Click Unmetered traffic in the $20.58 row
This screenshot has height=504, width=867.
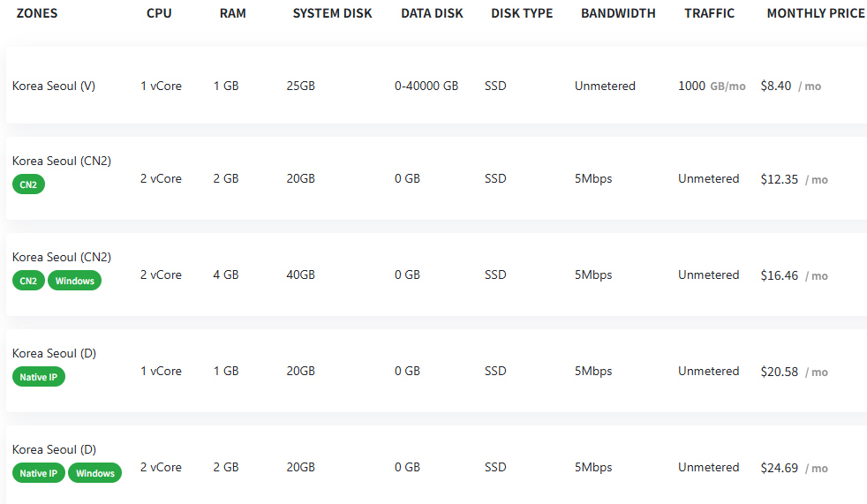pos(708,372)
